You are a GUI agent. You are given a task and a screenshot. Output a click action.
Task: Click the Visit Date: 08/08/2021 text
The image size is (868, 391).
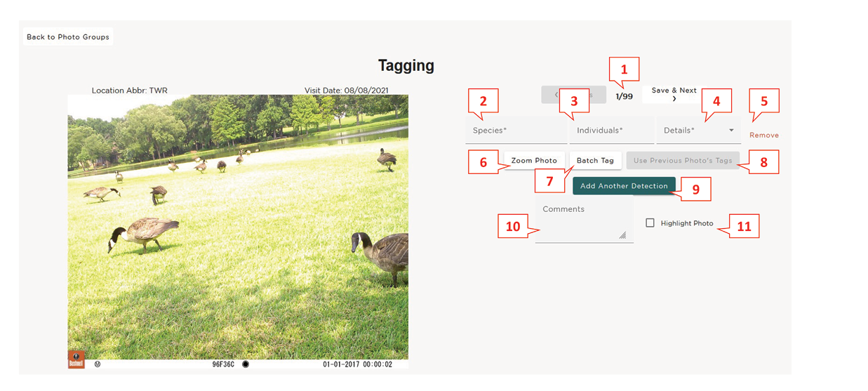pos(347,91)
